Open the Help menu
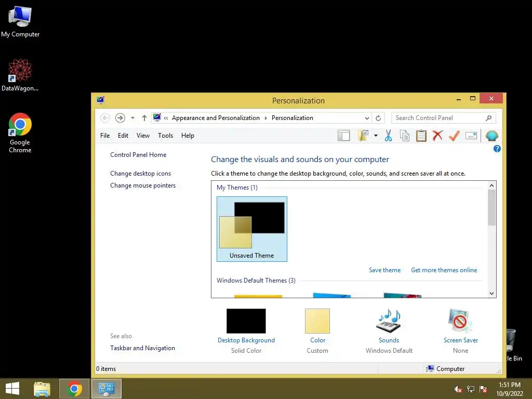The image size is (532, 399). coord(188,136)
